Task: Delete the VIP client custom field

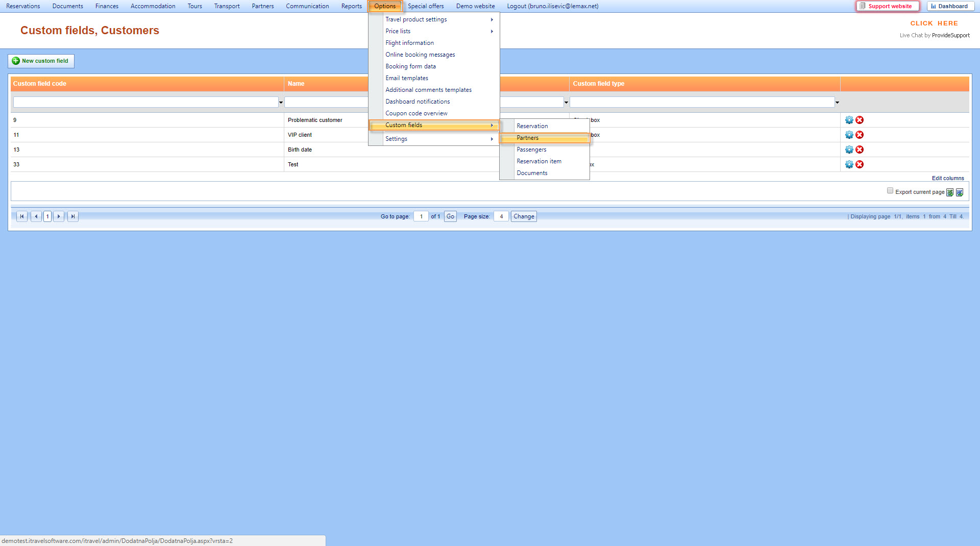Action: (860, 135)
